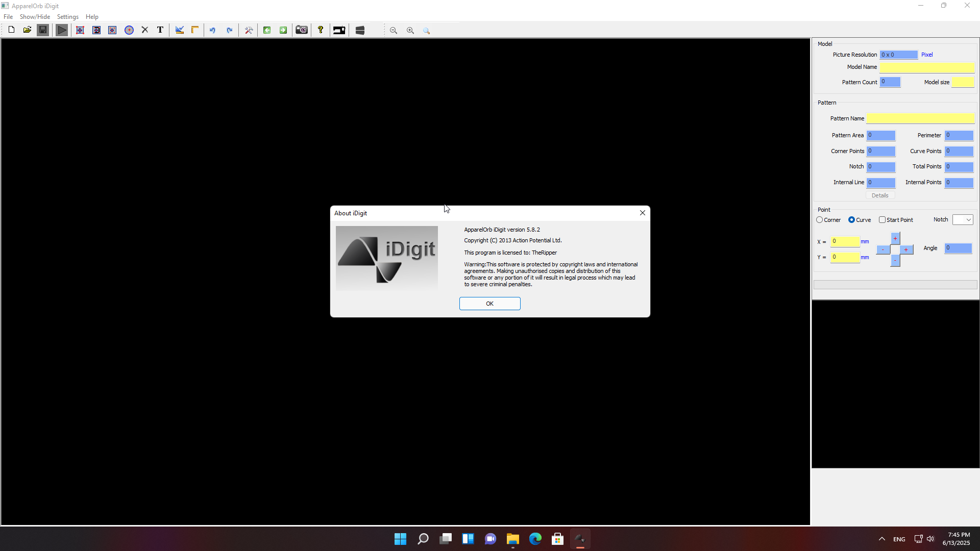Click the hammer and wrench tools icon
980x551 pixels.
[249, 30]
